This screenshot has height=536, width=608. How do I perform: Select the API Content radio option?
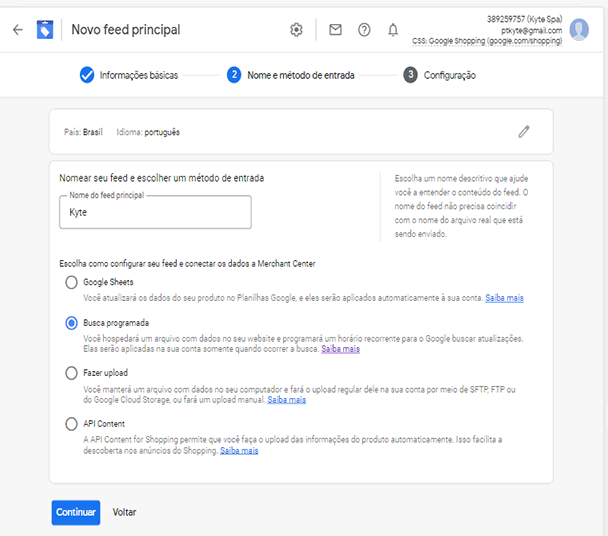tap(71, 424)
